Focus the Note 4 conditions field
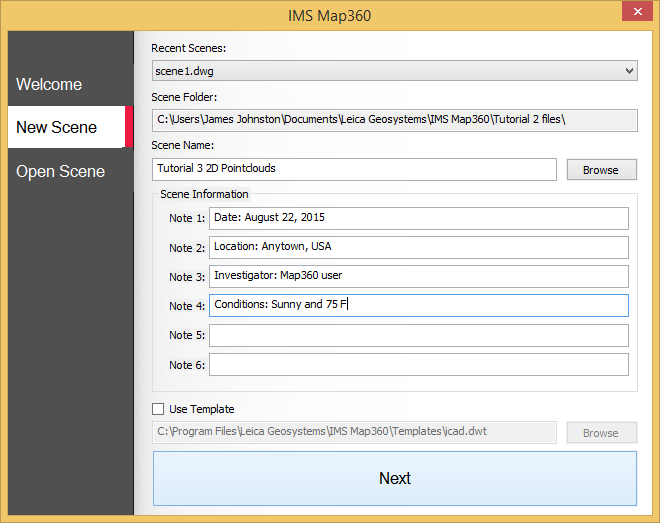Image resolution: width=660 pixels, height=523 pixels. click(419, 305)
